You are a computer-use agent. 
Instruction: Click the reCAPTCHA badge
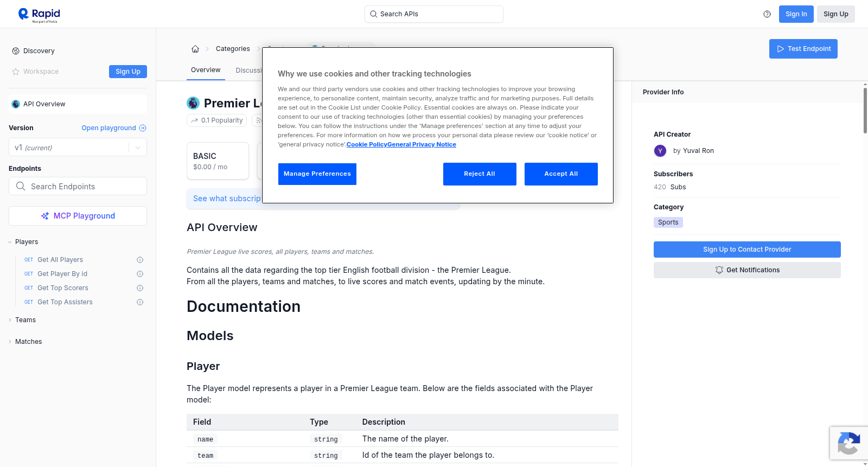848,443
